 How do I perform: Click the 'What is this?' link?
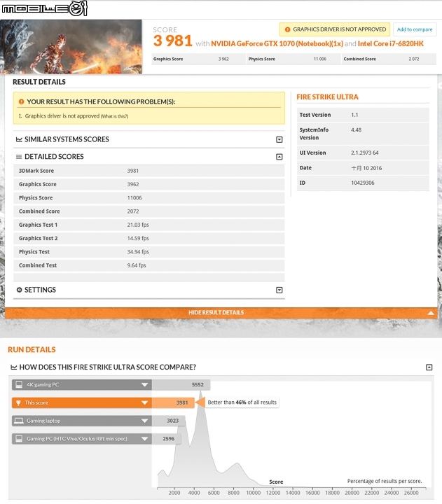point(114,116)
